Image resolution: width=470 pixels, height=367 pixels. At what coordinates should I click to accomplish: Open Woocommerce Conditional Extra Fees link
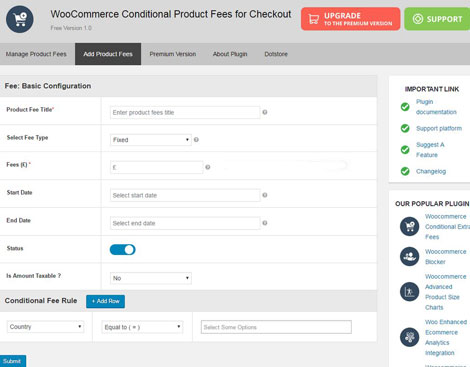pyautogui.click(x=447, y=227)
